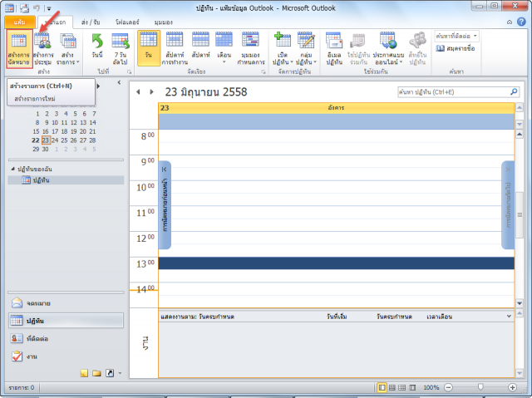532x398 pixels.
Task: Switch to the Home ribbon tab
Action: point(56,22)
